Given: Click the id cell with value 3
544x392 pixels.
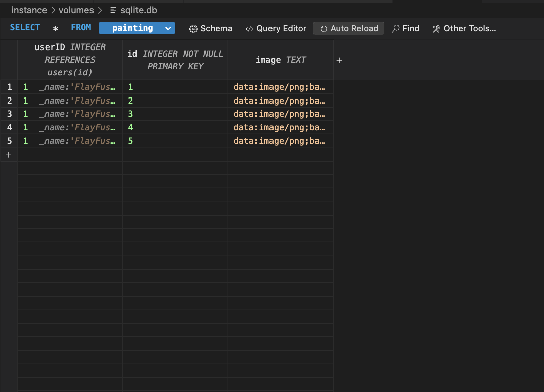Looking at the screenshot, I should pos(175,114).
